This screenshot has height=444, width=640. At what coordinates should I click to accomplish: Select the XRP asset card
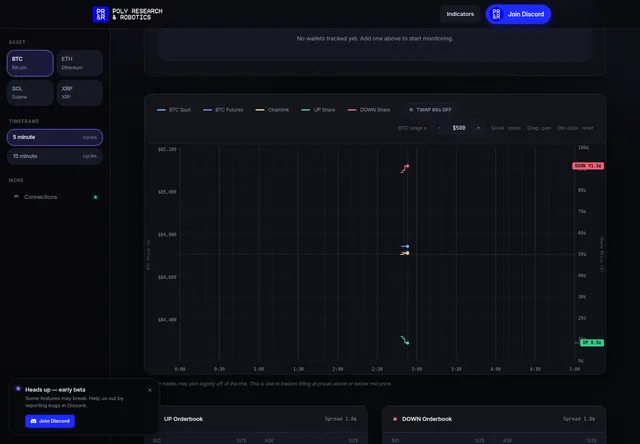(x=80, y=93)
